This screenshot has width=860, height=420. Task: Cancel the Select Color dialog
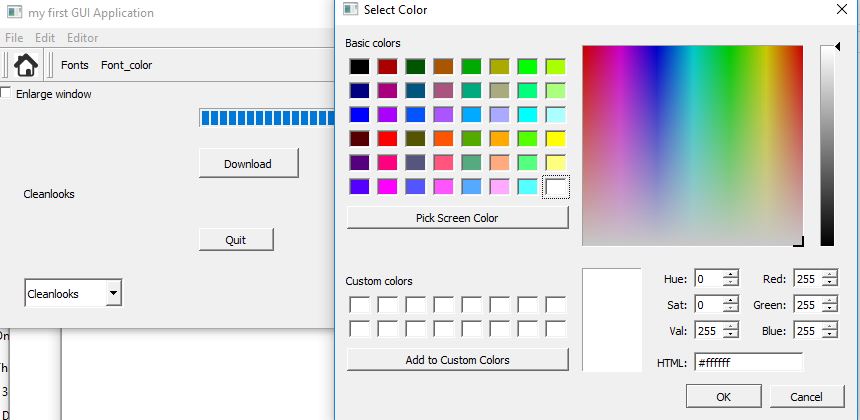click(807, 396)
